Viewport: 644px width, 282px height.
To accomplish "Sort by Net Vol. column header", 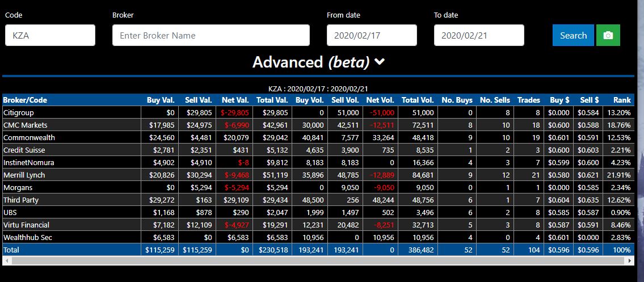I will (x=380, y=100).
